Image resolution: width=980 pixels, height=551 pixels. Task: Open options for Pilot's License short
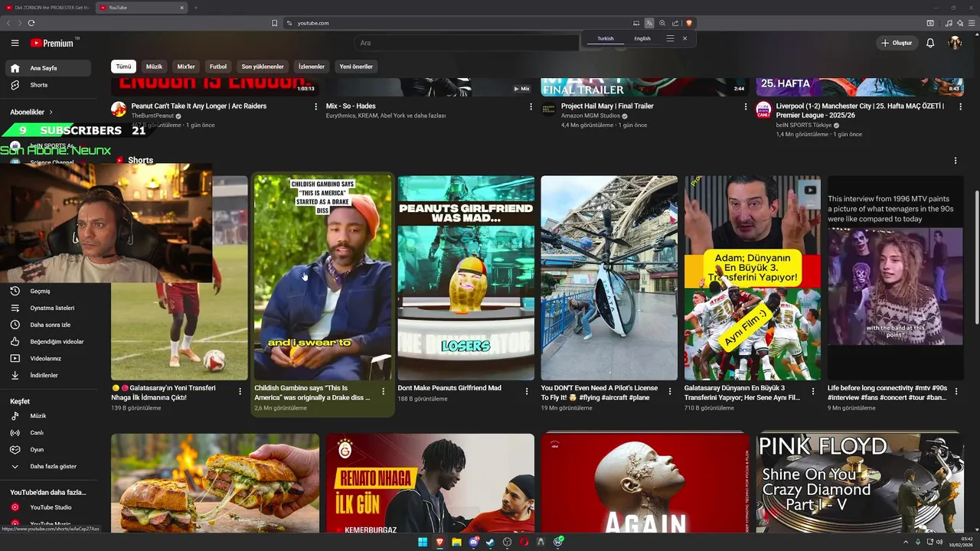click(x=669, y=391)
